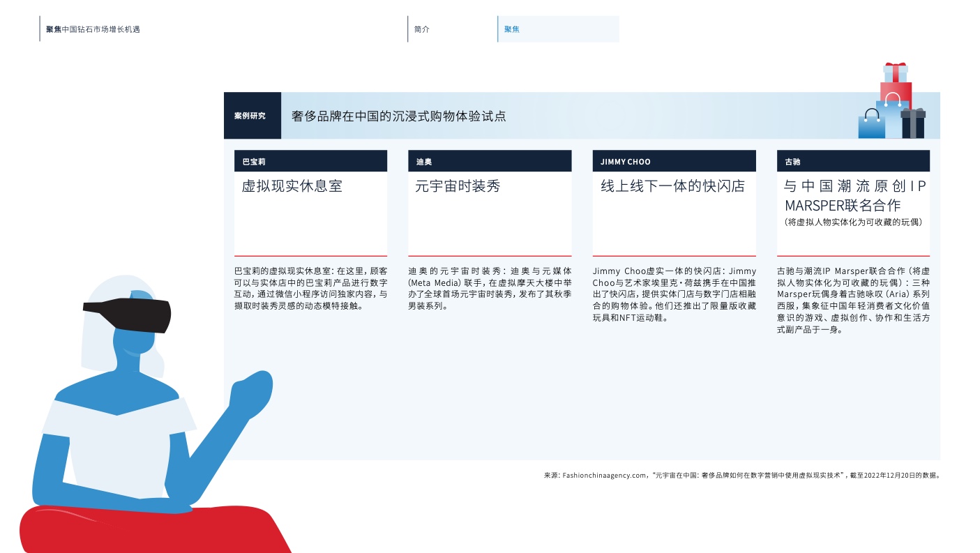
Task: Click the blue shopping bag icon
Action: click(x=871, y=126)
